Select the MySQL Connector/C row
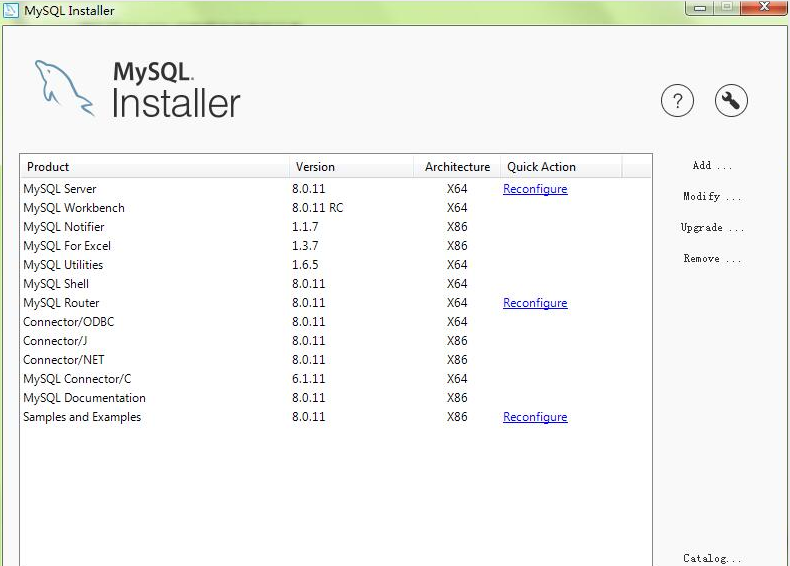 (336, 379)
